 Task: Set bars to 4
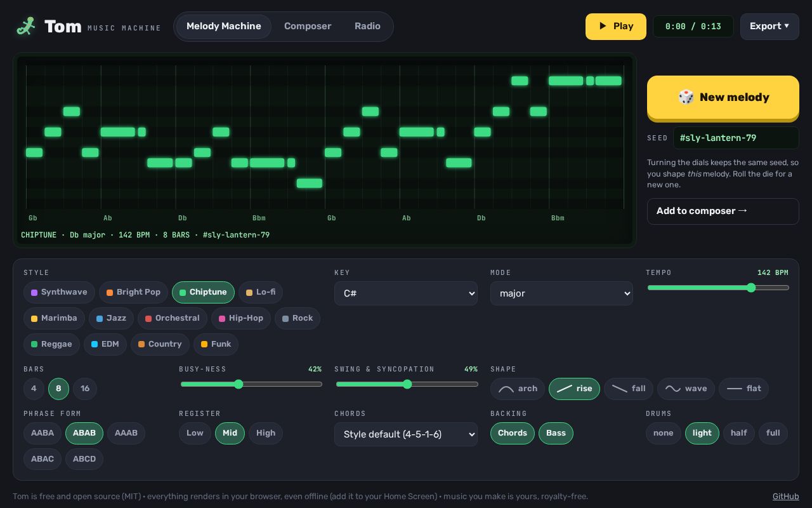point(34,389)
